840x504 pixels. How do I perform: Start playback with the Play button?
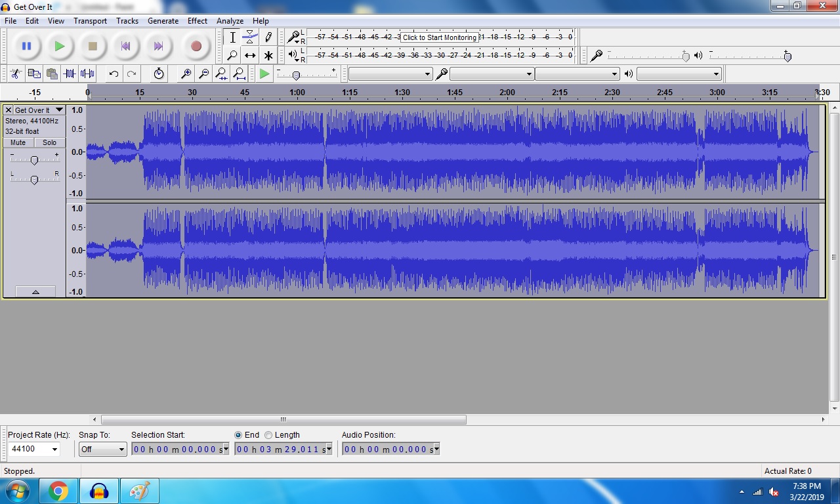pyautogui.click(x=60, y=47)
